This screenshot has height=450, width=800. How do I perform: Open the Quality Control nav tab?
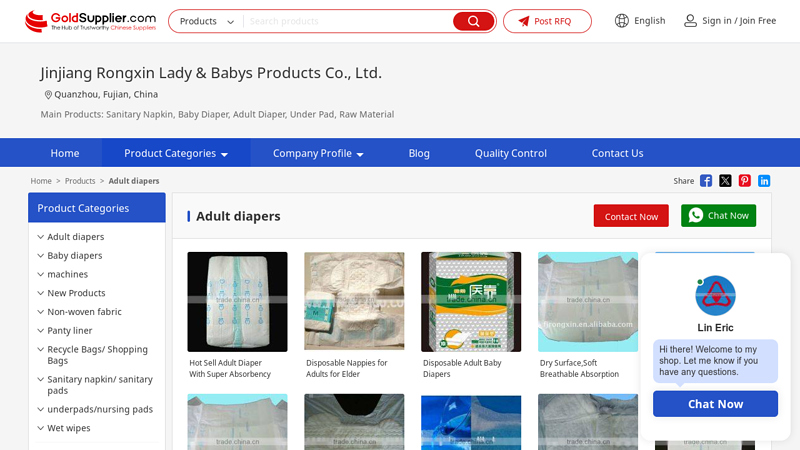coord(511,153)
